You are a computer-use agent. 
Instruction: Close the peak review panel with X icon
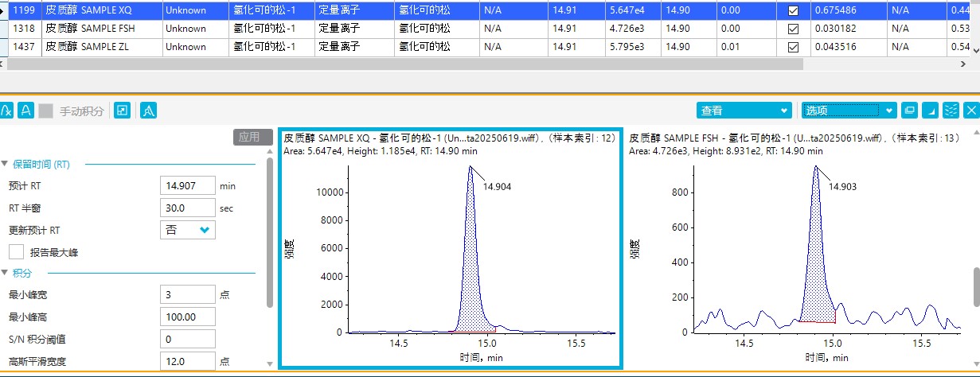(971, 110)
